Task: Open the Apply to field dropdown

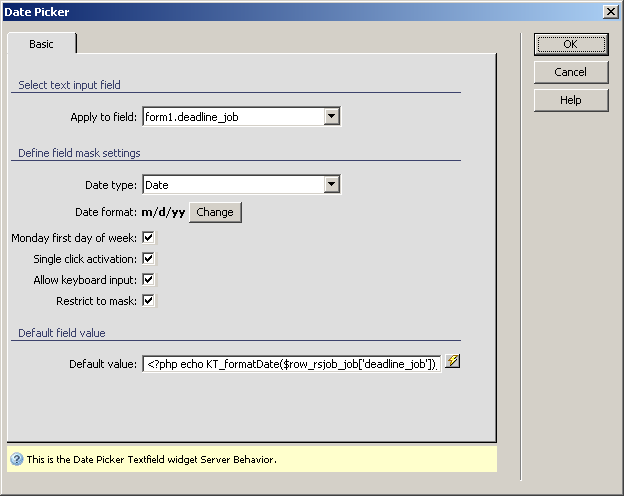Action: [332, 117]
